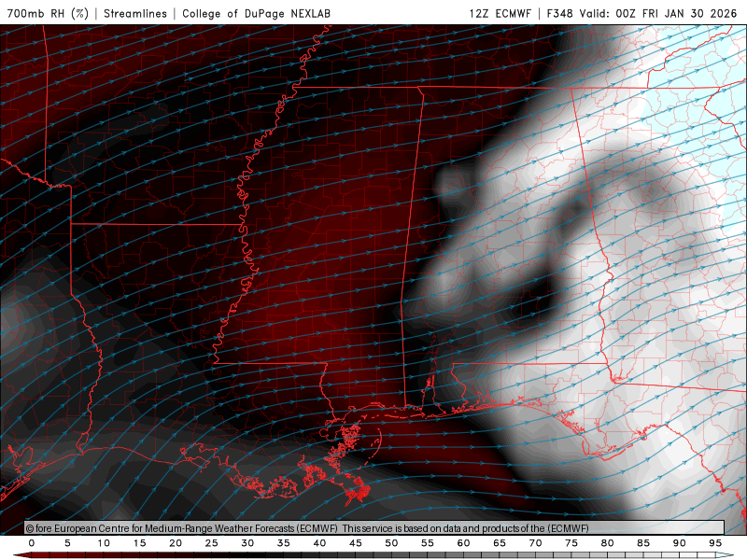
Task: Click the "College of DuPage NEXLAB" header text
Action: 256,13
